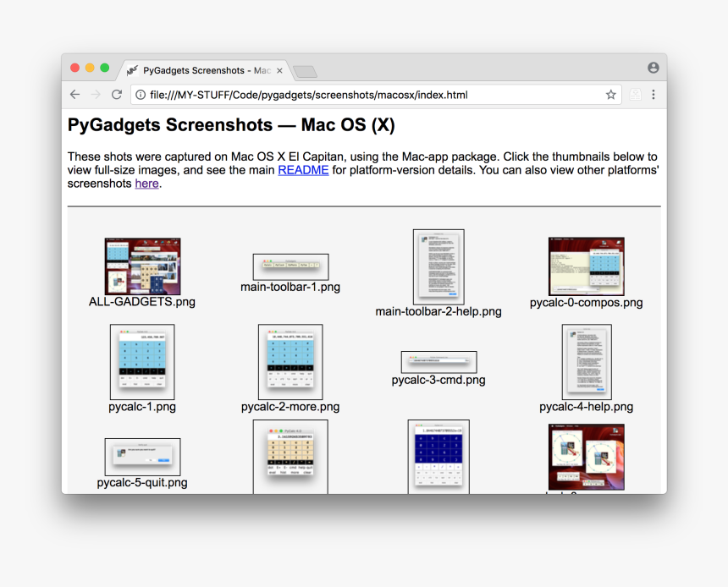Open the main-toolbar-1.png thumbnail
The width and height of the screenshot is (728, 587).
(x=290, y=266)
